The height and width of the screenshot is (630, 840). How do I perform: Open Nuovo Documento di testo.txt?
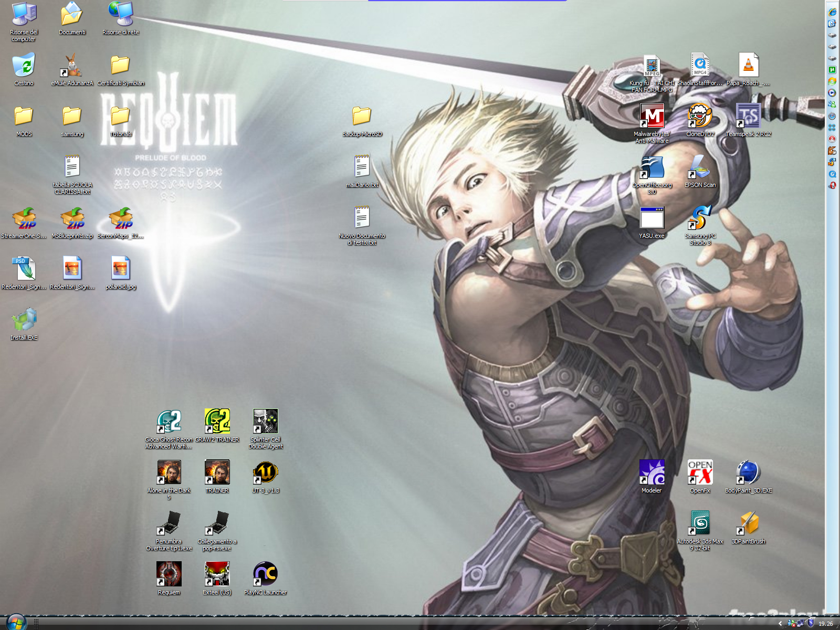[362, 226]
